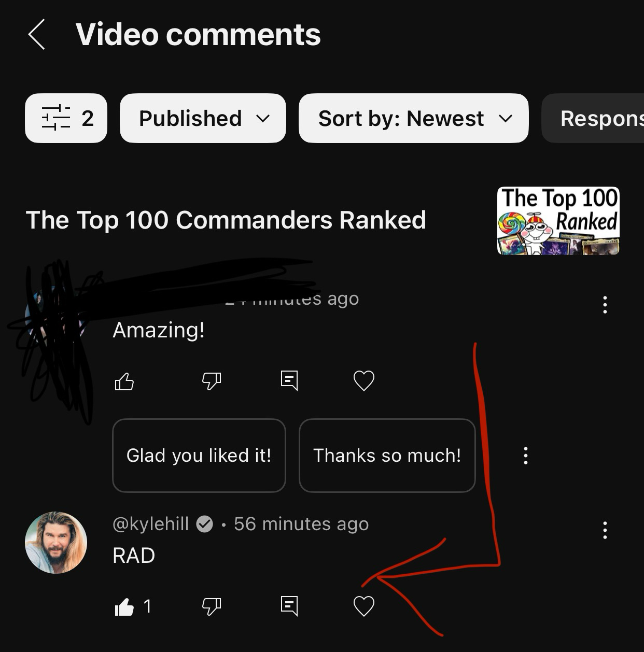Image resolution: width=644 pixels, height=652 pixels.
Task: Send "Thanks so much!" quick reply
Action: click(x=387, y=456)
